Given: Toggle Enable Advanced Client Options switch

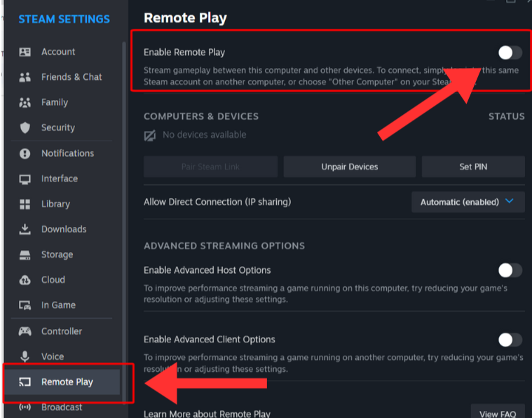Looking at the screenshot, I should (510, 340).
